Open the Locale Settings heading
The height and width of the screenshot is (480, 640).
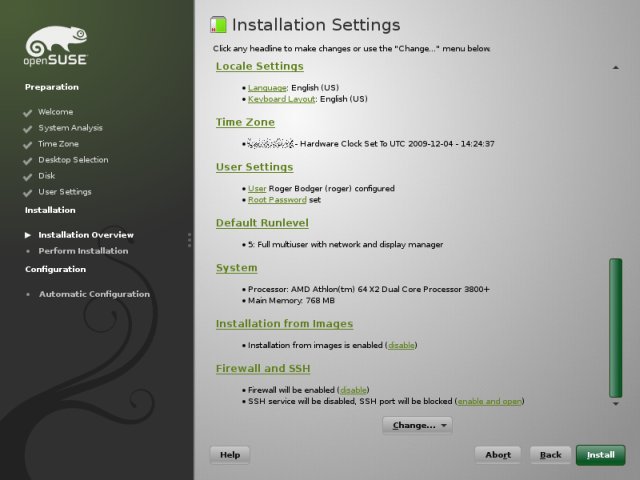click(260, 66)
